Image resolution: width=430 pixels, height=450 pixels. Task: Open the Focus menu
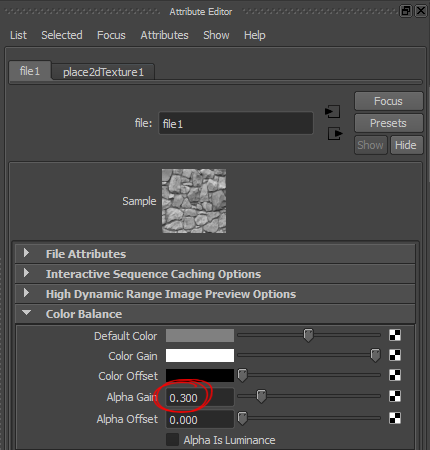coord(111,35)
